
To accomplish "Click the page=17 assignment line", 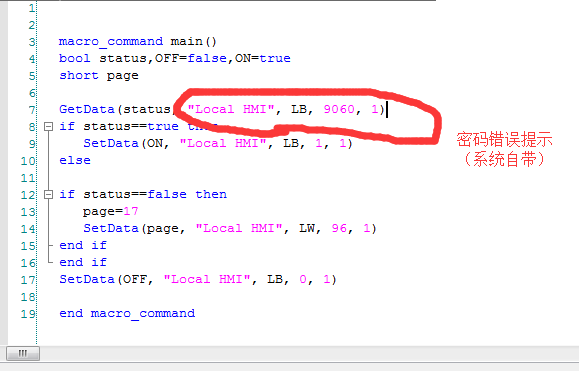I will pyautogui.click(x=110, y=212).
